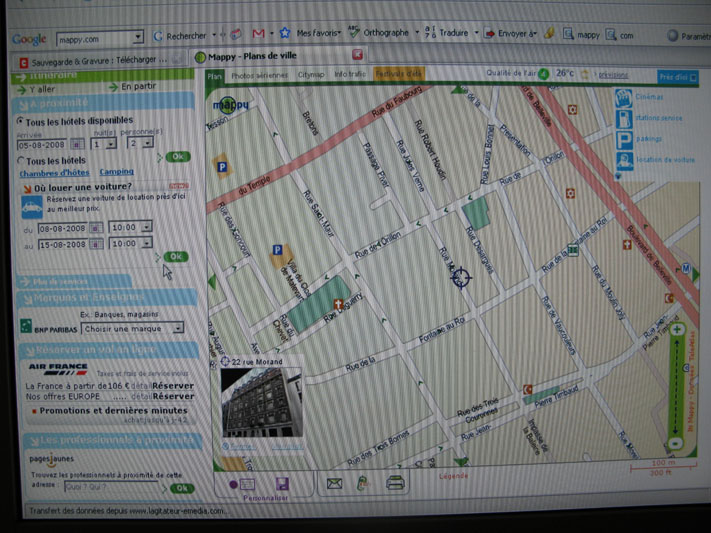Click the arrival date 05-08-2008 field
711x533 pixels.
[42, 145]
